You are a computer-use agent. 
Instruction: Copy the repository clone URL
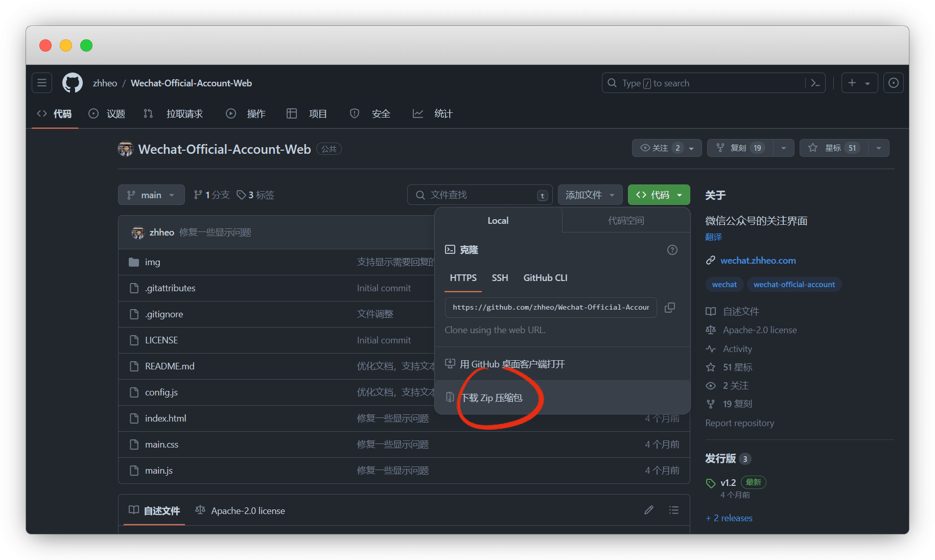pos(670,307)
